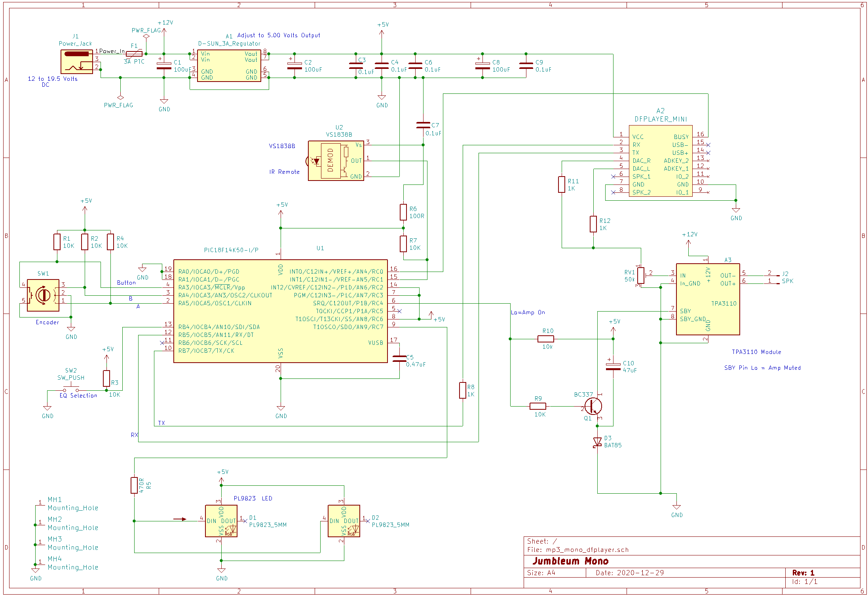
Task: Click the 'TX' net label near pin 10 wire
Action: [161, 423]
